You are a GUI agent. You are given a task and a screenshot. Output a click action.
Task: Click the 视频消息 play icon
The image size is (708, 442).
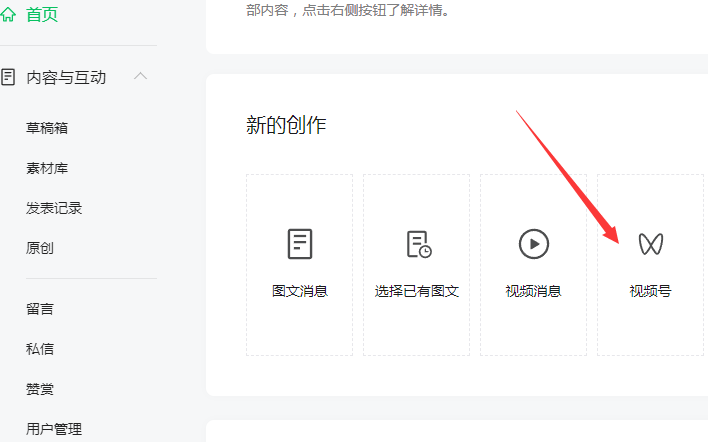pyautogui.click(x=534, y=244)
